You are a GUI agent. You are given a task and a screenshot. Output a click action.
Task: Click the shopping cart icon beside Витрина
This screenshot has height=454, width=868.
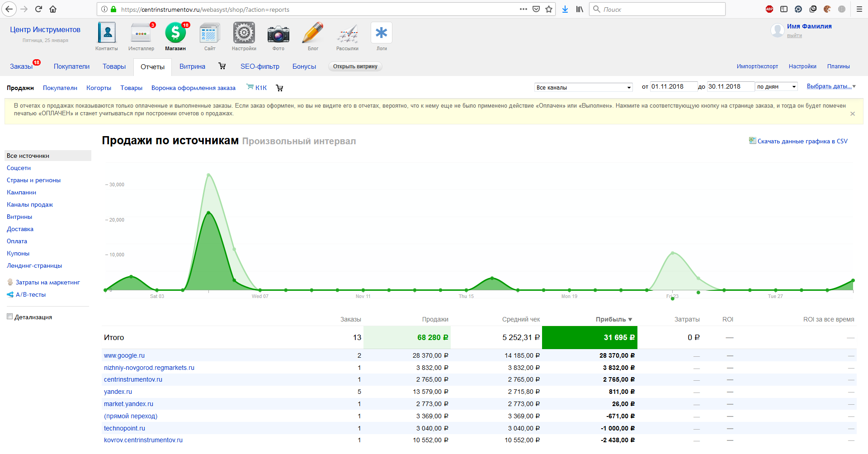[x=222, y=66]
